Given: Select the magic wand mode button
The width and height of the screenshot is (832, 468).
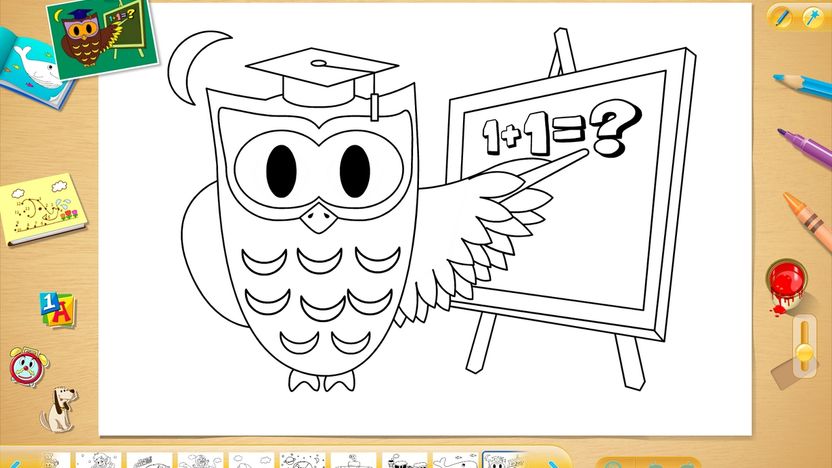Looking at the screenshot, I should (812, 18).
